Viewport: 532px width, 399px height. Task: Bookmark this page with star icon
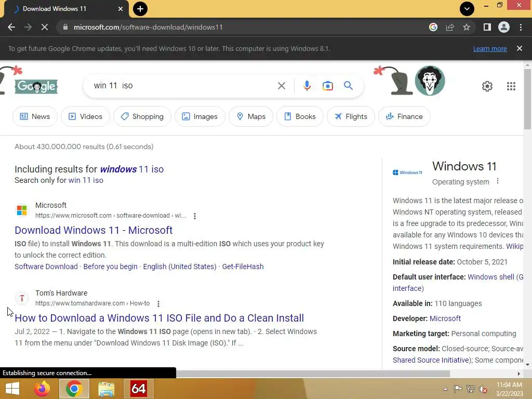(x=467, y=27)
